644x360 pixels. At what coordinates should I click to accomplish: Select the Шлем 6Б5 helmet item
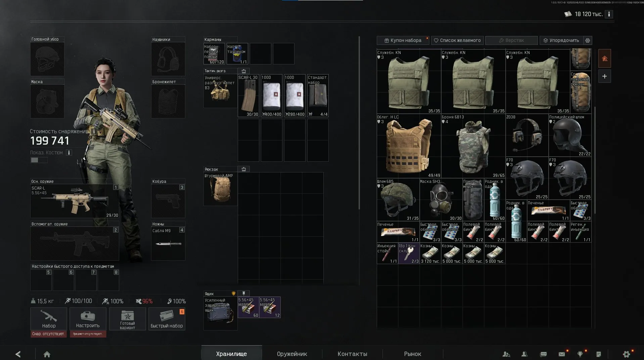click(x=398, y=200)
